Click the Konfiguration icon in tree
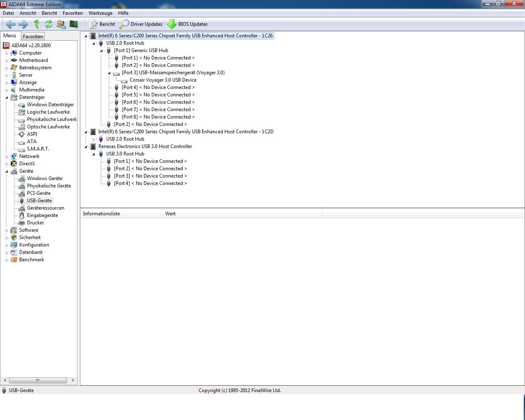This screenshot has height=420, width=525. [14, 245]
